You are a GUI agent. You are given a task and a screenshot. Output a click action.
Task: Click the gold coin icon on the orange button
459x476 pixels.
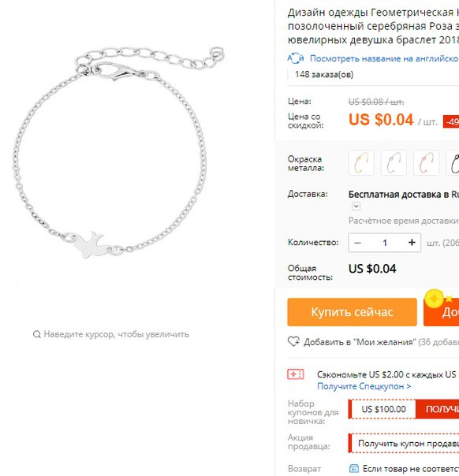point(435,299)
